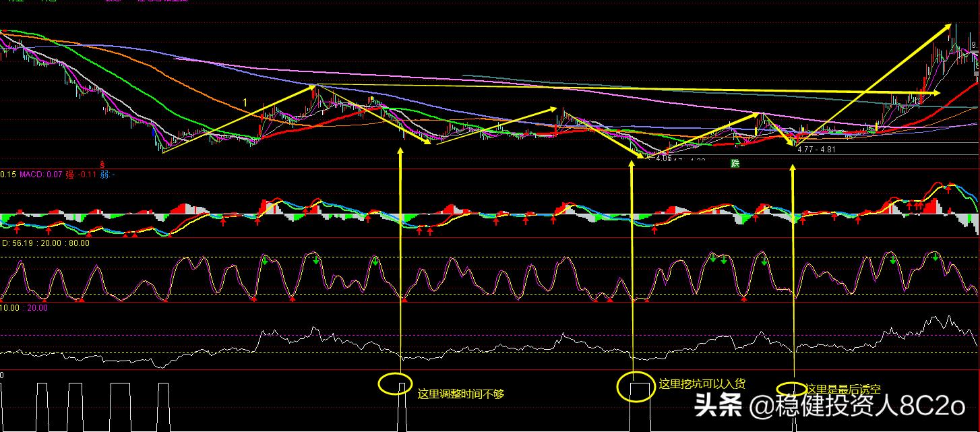
Task: Click the 0.15 value beside MACD
Action: pyautogui.click(x=8, y=175)
